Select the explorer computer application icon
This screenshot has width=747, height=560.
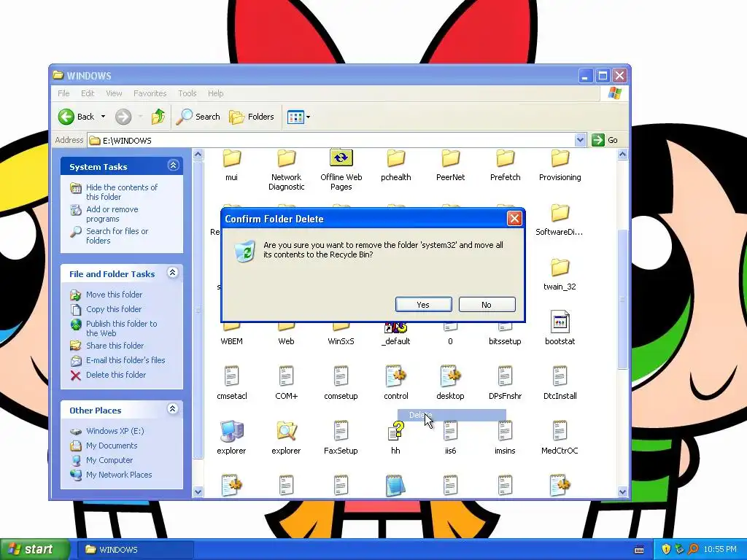(231, 431)
